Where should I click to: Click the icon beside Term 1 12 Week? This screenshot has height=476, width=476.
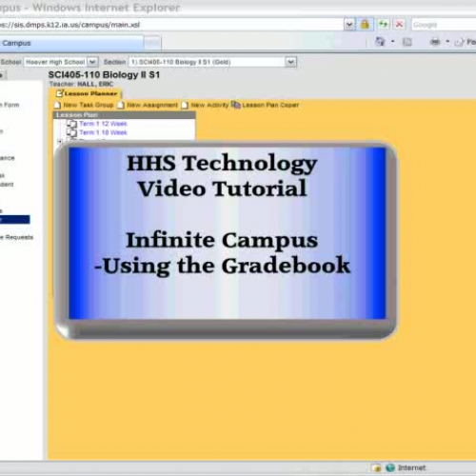tap(71, 124)
